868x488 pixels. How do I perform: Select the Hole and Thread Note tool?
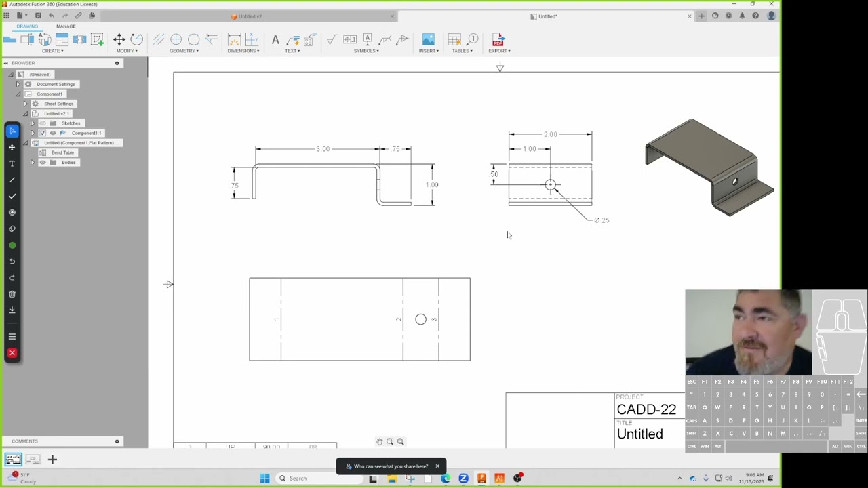(311, 40)
